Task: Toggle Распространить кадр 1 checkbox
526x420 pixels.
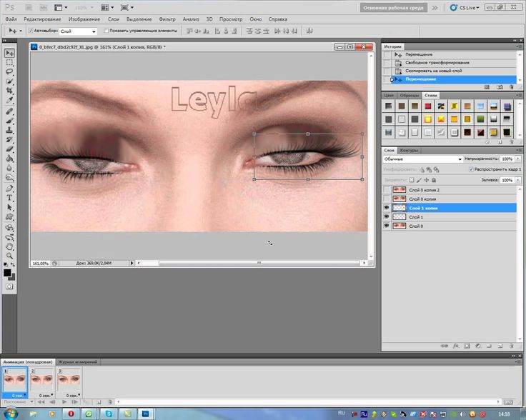Action: [471, 169]
